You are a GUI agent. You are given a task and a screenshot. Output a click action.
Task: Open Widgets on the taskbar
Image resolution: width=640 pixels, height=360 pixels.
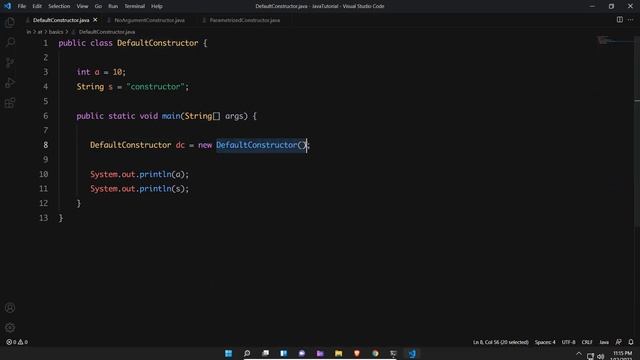284,353
